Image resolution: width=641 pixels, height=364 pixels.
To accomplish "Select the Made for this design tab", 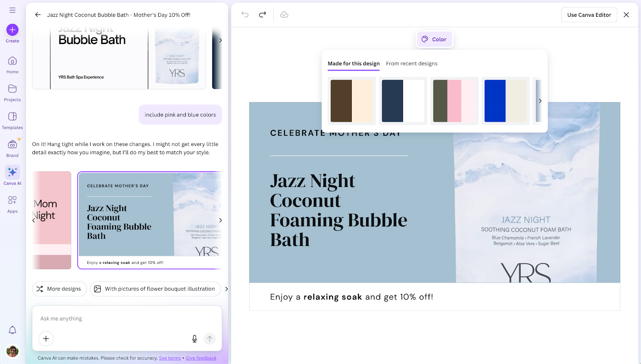I will coord(353,63).
